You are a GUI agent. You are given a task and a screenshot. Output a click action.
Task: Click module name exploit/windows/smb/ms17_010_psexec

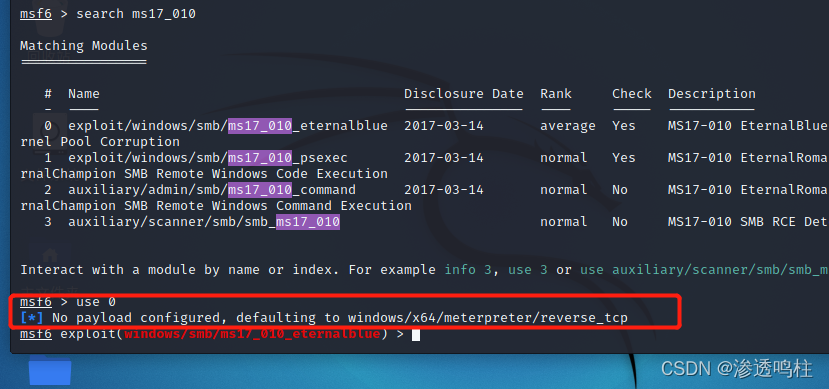(208, 158)
